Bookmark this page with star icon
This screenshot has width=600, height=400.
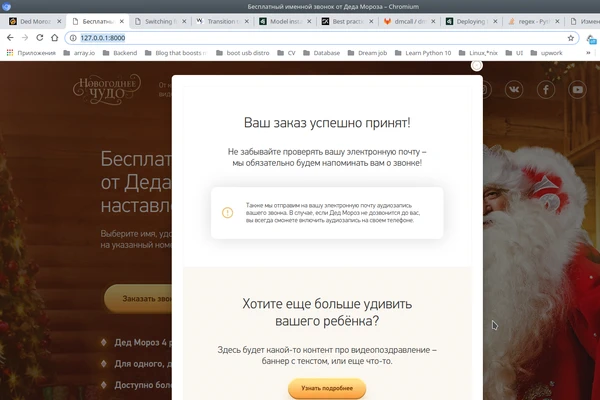pos(571,37)
